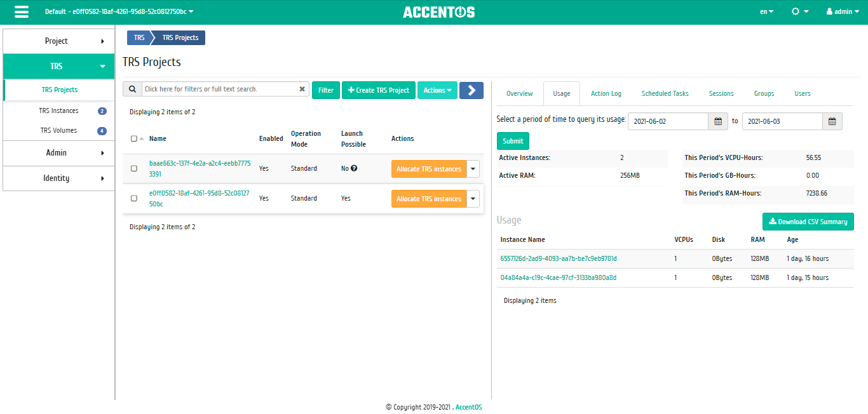Open TRS Instances in the sidebar
Screen dimensions: 868x414
click(58, 110)
